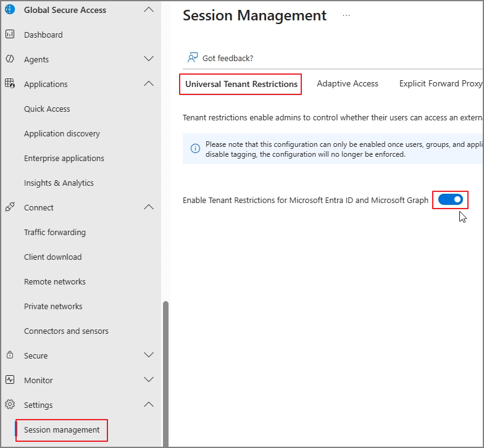Collapse the Connect section chevron
The height and width of the screenshot is (448, 484).
pyautogui.click(x=149, y=207)
